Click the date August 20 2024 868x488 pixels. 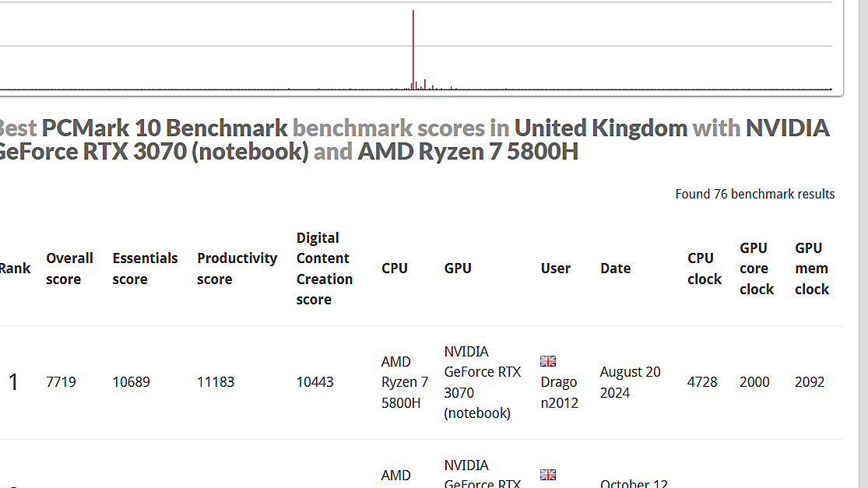coord(630,382)
